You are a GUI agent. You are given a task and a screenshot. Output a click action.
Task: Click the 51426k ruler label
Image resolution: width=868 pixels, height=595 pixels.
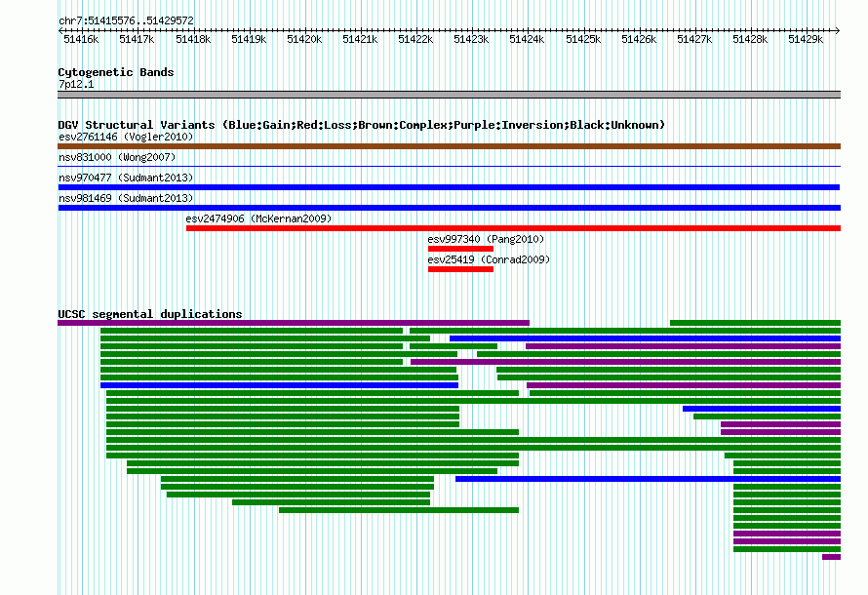[x=639, y=39]
